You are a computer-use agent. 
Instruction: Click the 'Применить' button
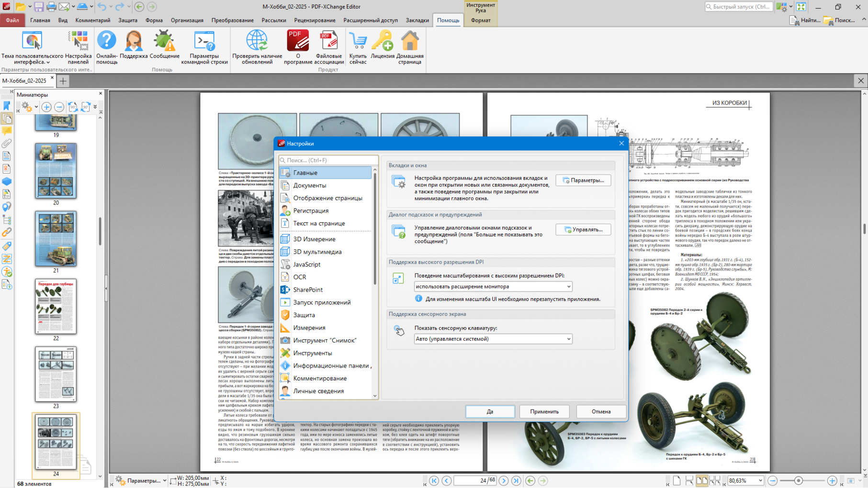[x=544, y=411]
